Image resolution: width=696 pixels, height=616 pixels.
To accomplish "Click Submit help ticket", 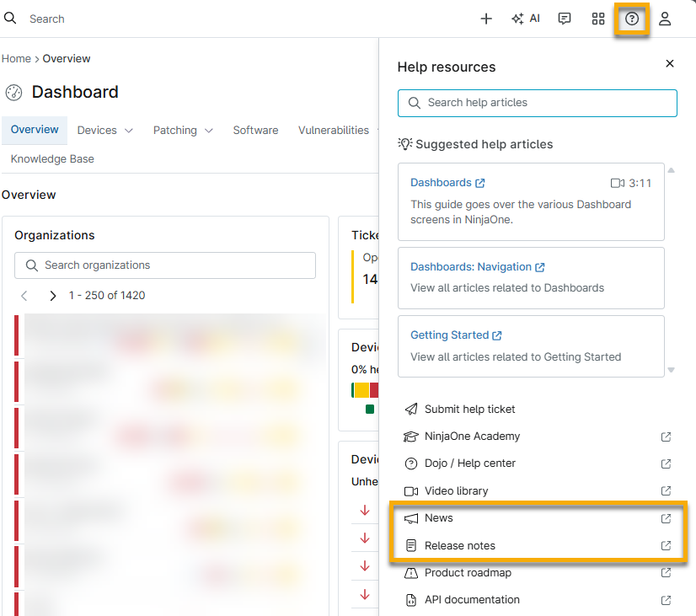I will (469, 409).
